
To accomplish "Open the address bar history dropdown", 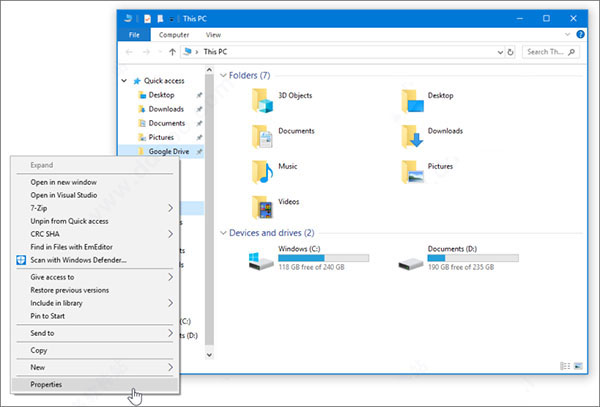I will tap(497, 51).
